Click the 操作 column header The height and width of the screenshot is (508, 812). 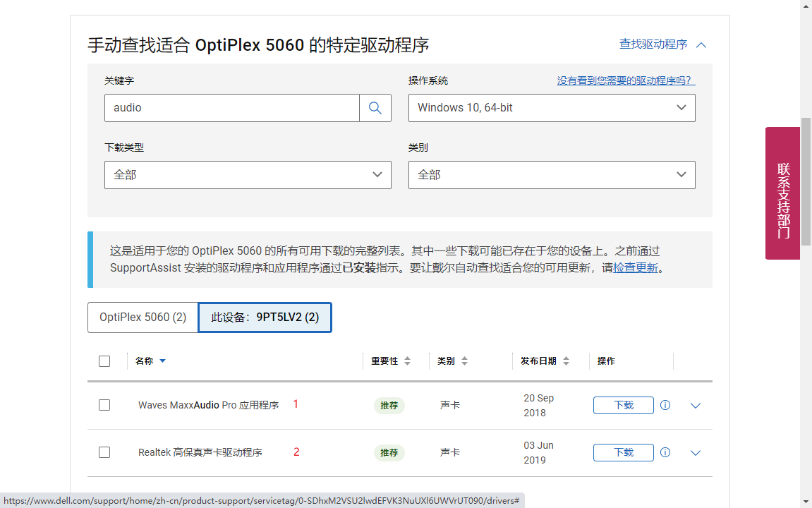606,361
